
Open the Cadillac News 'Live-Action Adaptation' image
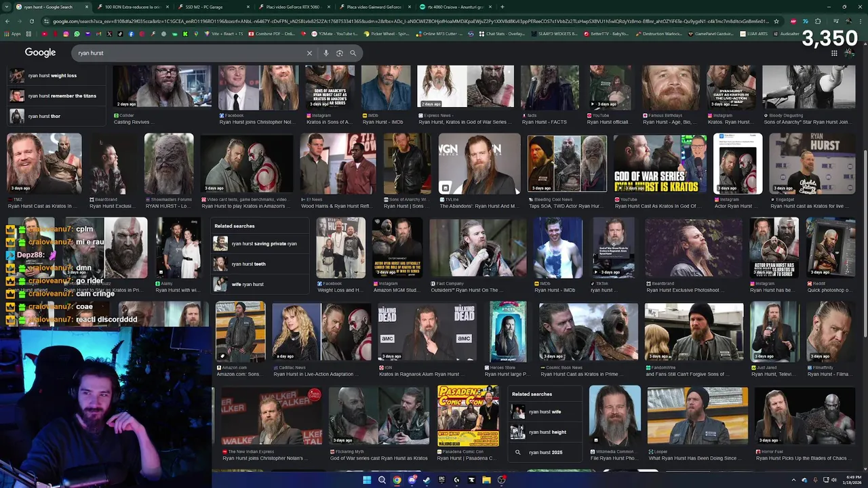321,331
